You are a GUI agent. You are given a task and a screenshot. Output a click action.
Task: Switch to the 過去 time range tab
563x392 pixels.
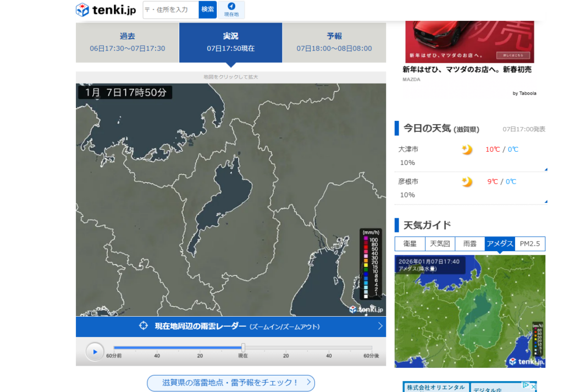pyautogui.click(x=127, y=42)
